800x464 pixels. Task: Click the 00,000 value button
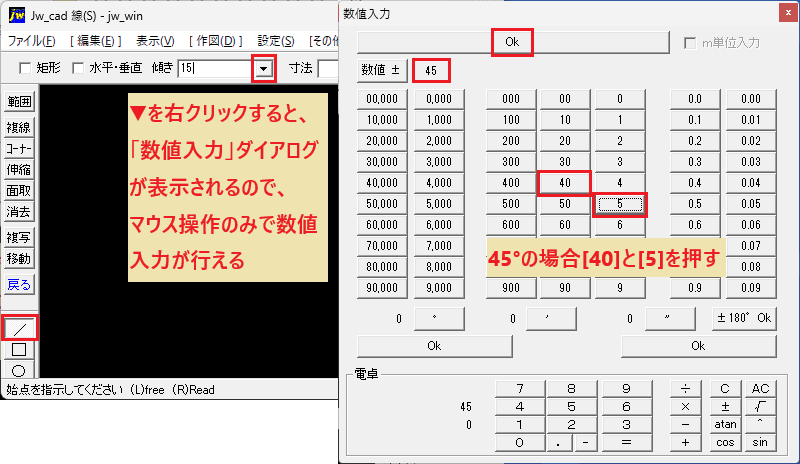pyautogui.click(x=382, y=99)
